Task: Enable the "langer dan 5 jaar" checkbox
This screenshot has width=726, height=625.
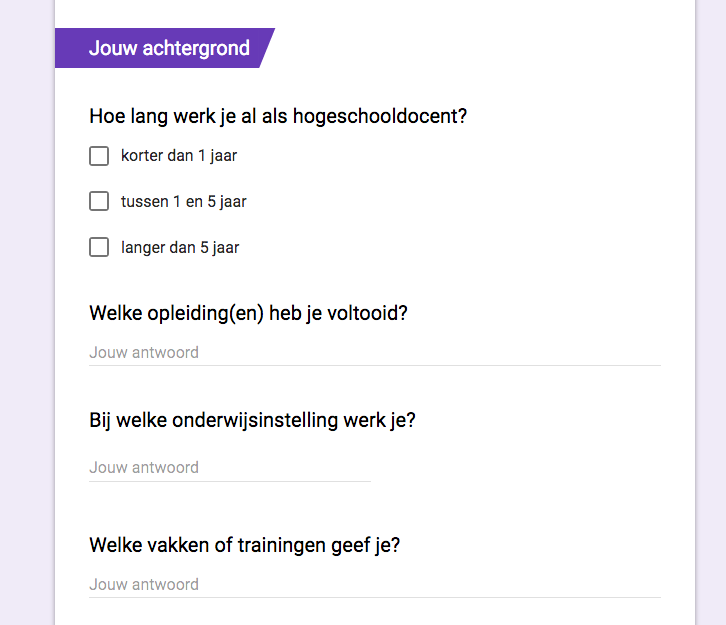Action: (x=99, y=247)
